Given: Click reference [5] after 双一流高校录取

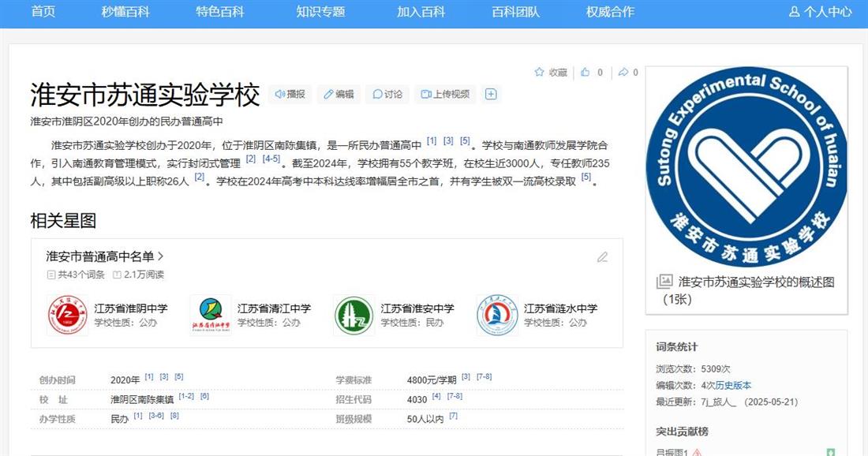Looking at the screenshot, I should coord(586,177).
